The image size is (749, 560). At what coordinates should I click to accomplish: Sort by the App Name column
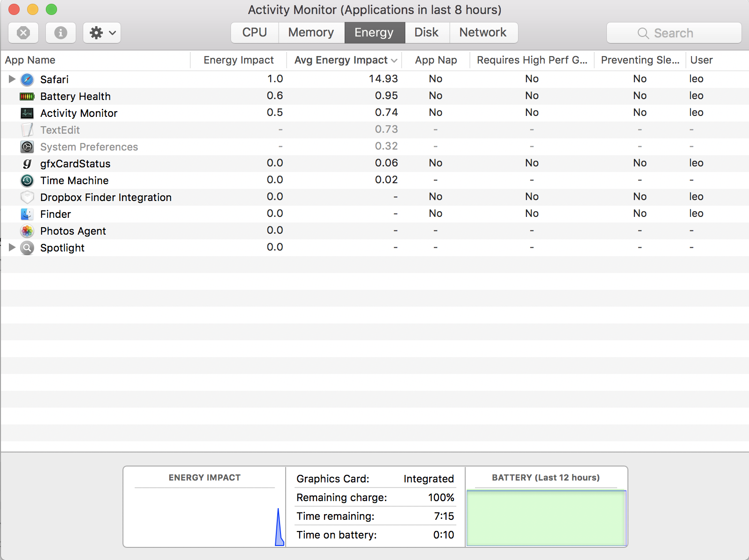coord(95,60)
